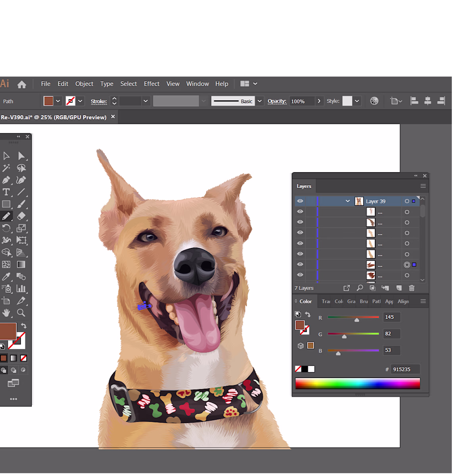Viewport: 476px width, 476px height.
Task: Go to the Home screen
Action: click(22, 84)
